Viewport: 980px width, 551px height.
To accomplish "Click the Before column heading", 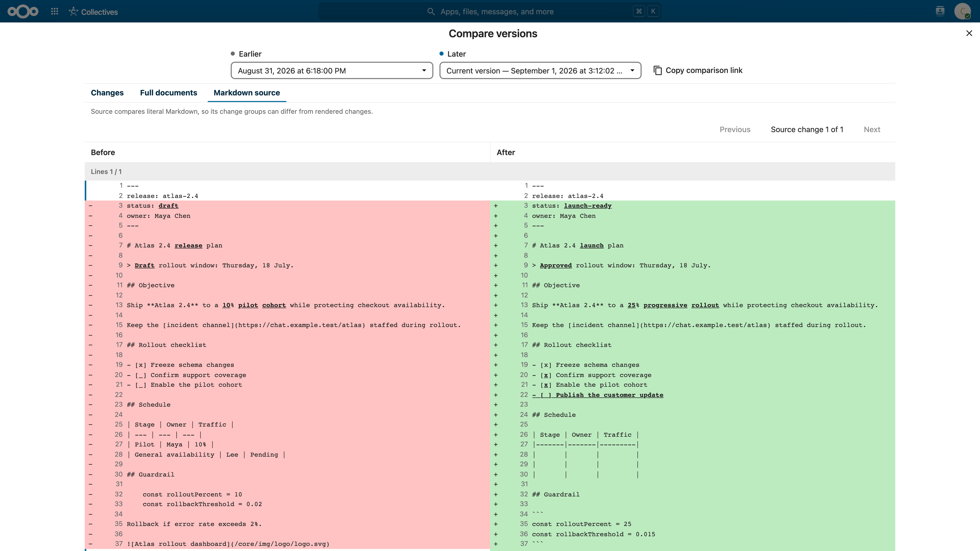I will pyautogui.click(x=103, y=153).
